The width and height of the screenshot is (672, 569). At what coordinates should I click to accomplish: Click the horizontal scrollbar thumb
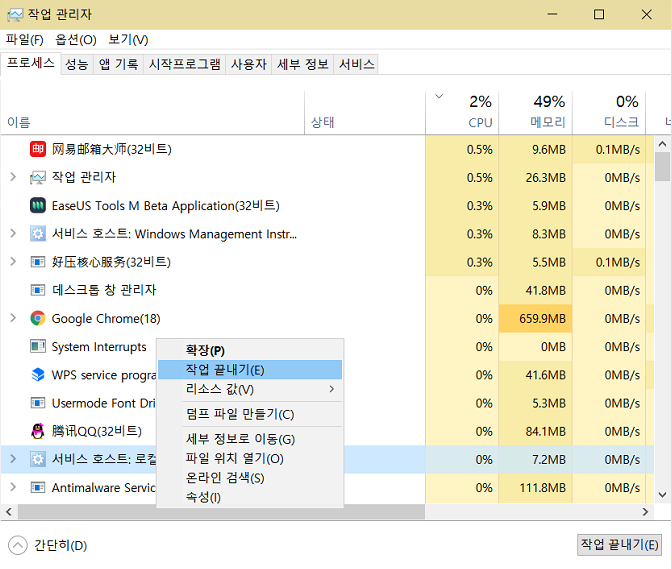click(221, 512)
